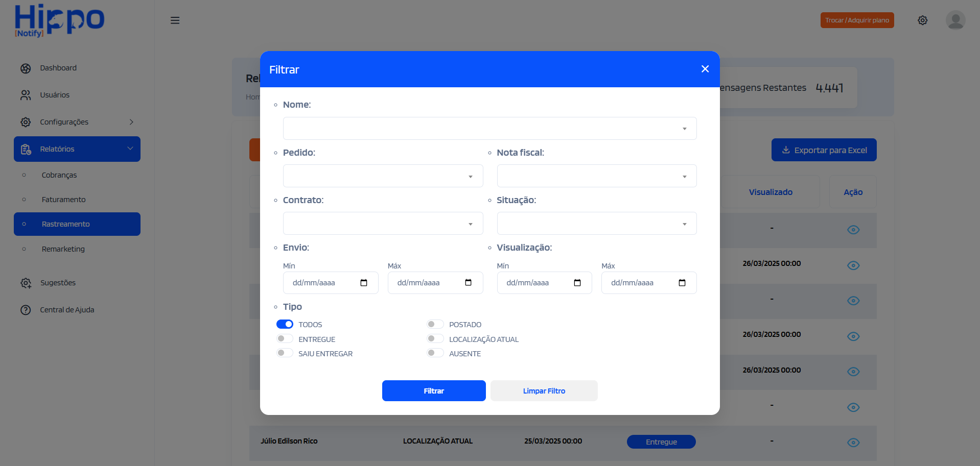Enable the TODOS toggle under Tipo
Screen dimensions: 980x466
point(285,324)
